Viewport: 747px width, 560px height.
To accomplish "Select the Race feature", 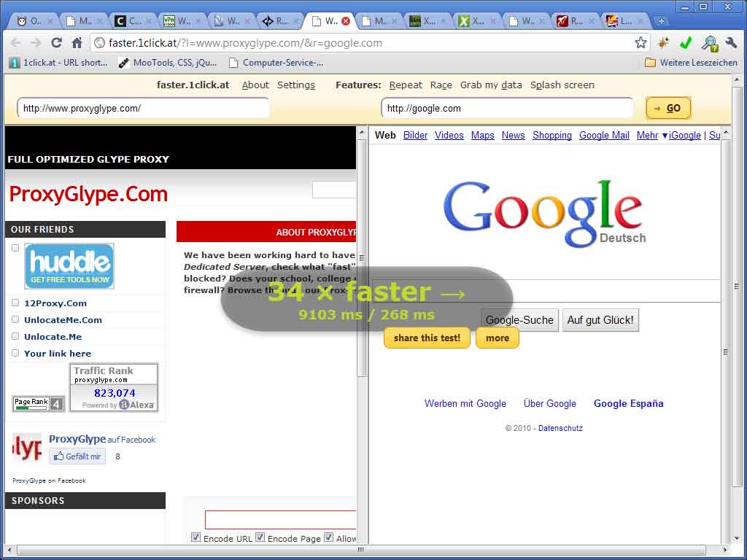I will coord(441,85).
